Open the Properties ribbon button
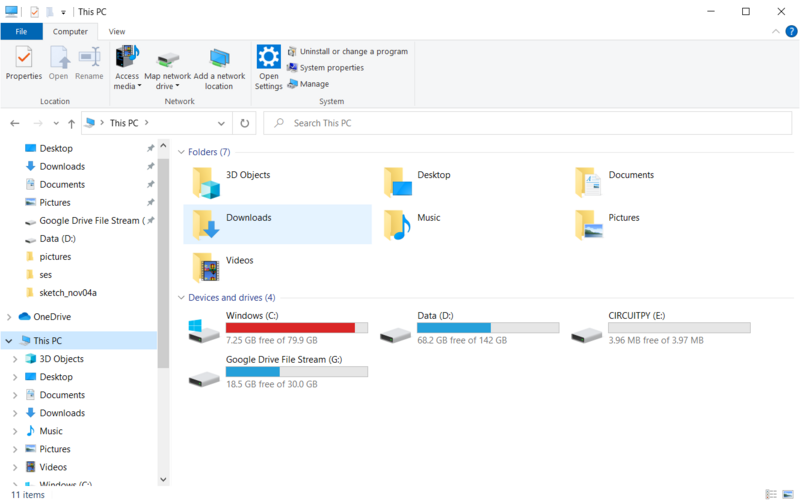 point(23,63)
